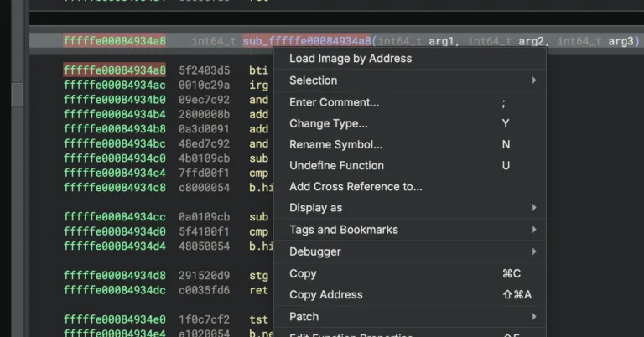Click the stg instruction line at fffffe00084934d8

pos(258,275)
